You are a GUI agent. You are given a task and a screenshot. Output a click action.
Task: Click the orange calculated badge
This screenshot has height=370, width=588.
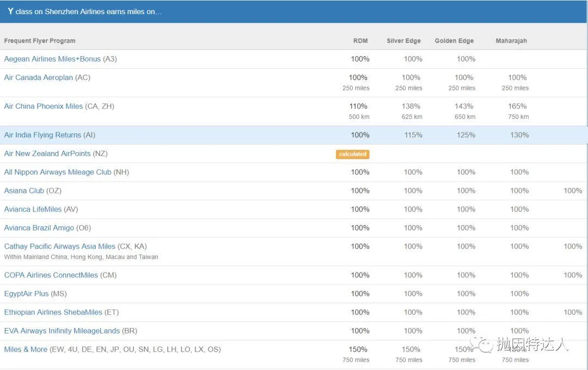tap(352, 154)
